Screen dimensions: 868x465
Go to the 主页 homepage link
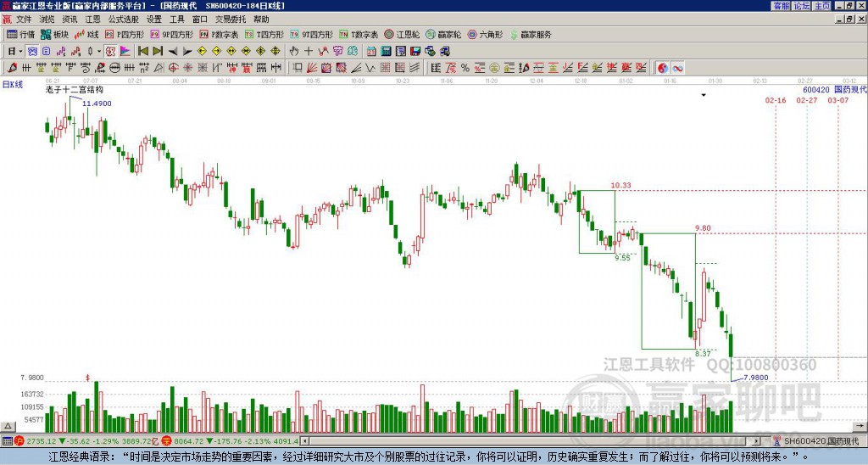(822, 6)
